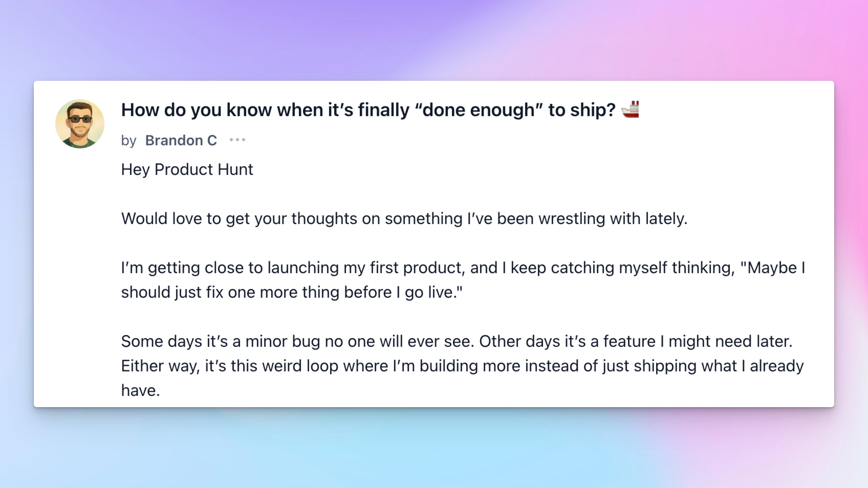
Task: Click the words "Product Hunt" in greeting
Action: (203, 169)
